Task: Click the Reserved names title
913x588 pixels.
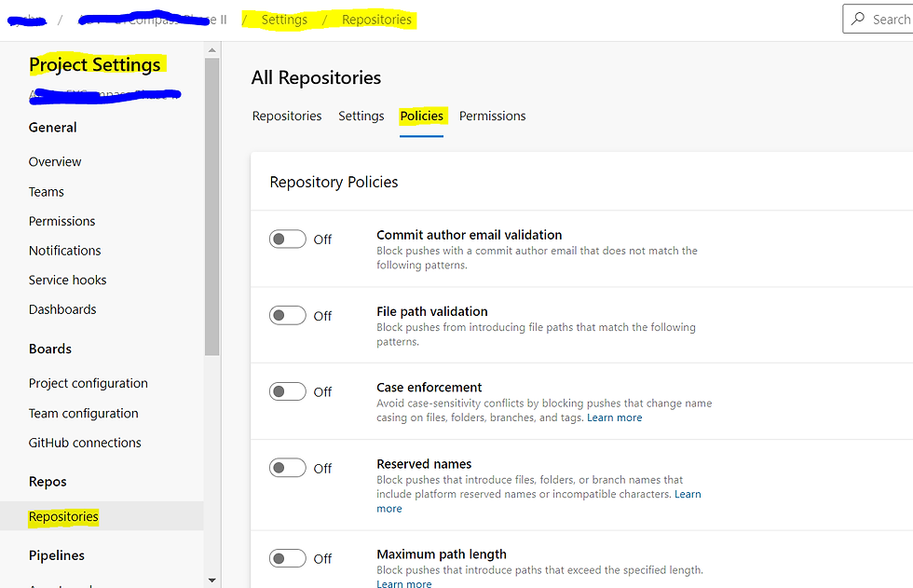Action: (x=424, y=464)
